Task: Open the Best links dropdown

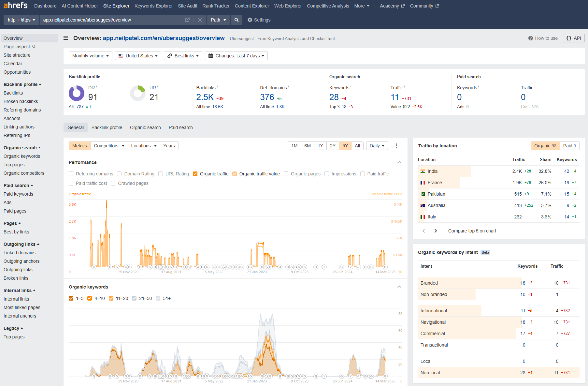Action: (x=183, y=56)
